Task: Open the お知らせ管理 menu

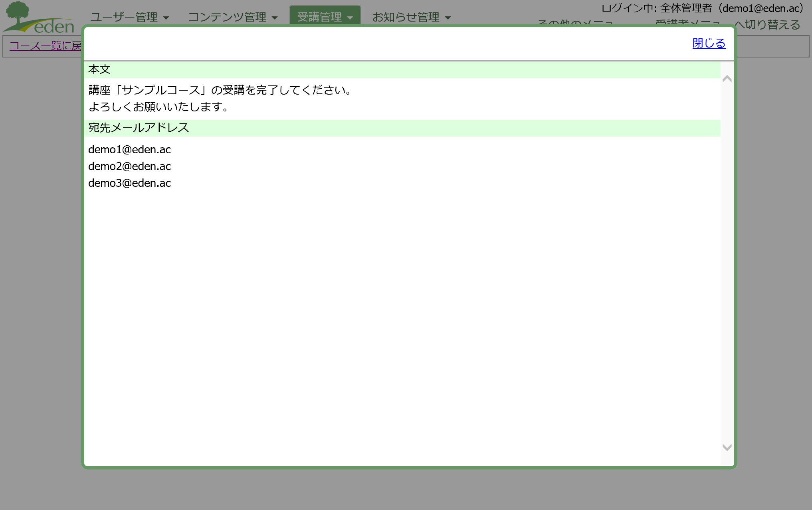Action: (x=406, y=17)
